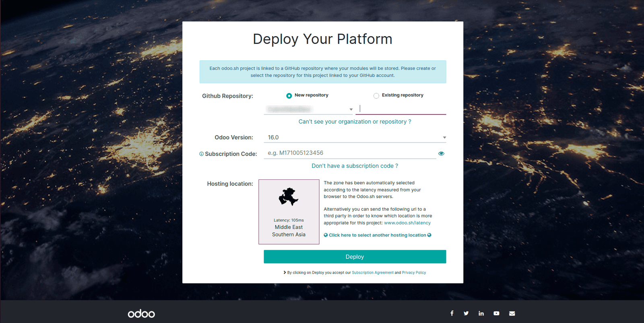Click the "Github Repository:" label
644x323 pixels.
coord(227,96)
